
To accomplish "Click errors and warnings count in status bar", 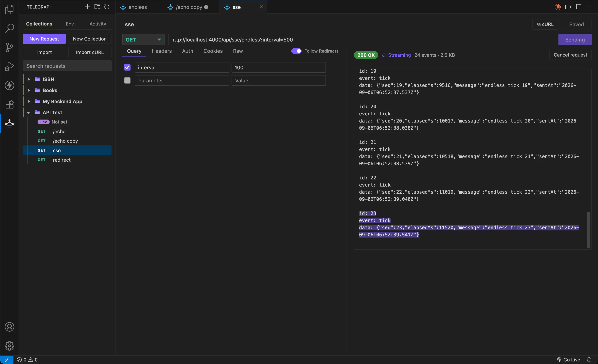I will pyautogui.click(x=27, y=360).
